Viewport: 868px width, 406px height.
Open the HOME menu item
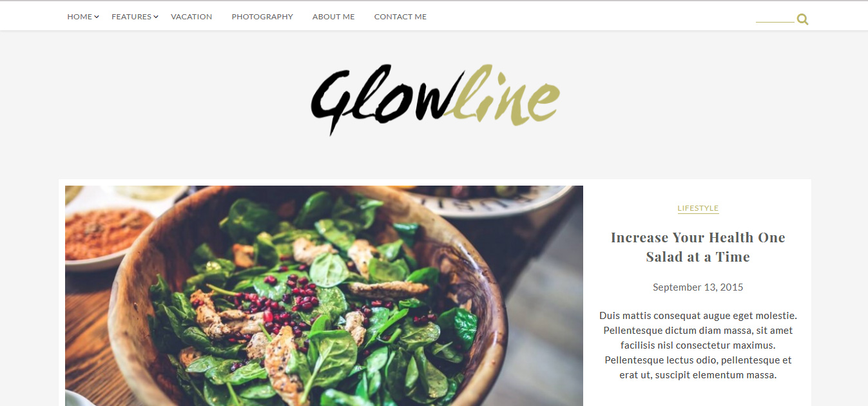click(79, 17)
